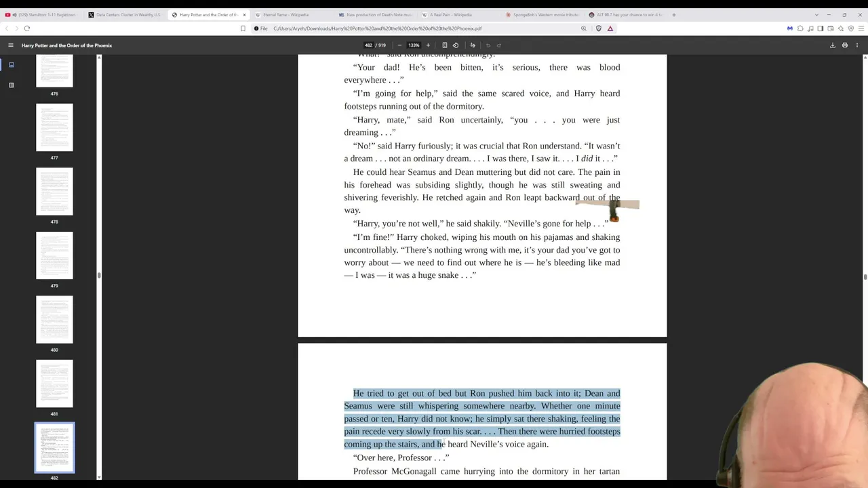Open the Brave Shields icon

pos(599,28)
